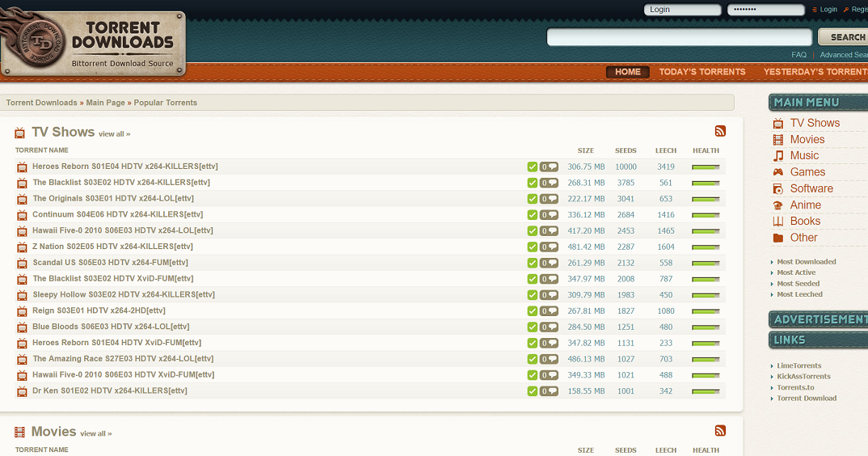The width and height of the screenshot is (868, 456).
Task: Open Movies category in Main Menu
Action: (807, 140)
